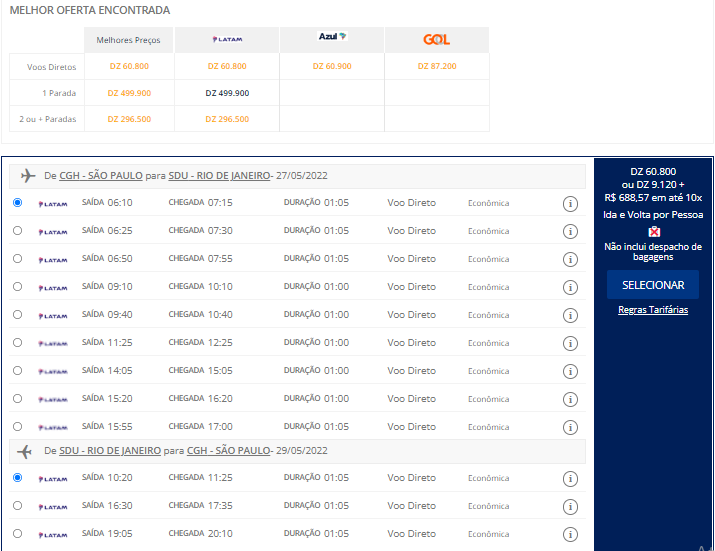Open the Regras Tarifárias link

coord(653,310)
